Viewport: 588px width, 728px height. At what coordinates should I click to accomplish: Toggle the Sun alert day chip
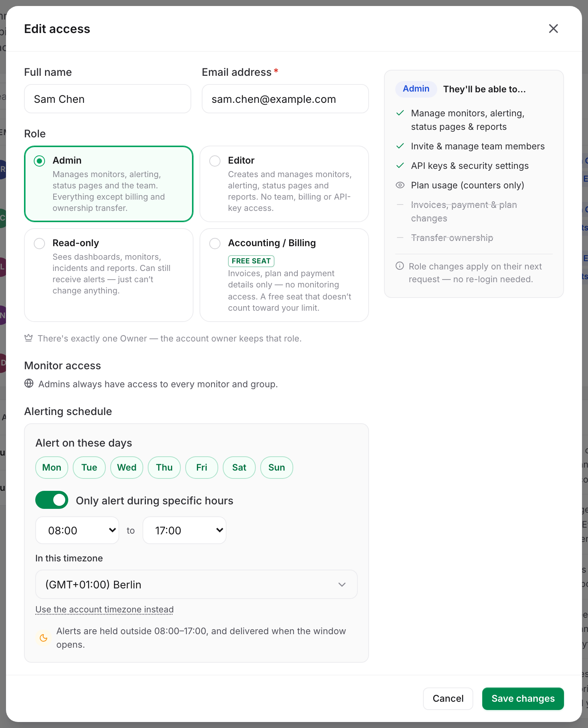pyautogui.click(x=277, y=468)
